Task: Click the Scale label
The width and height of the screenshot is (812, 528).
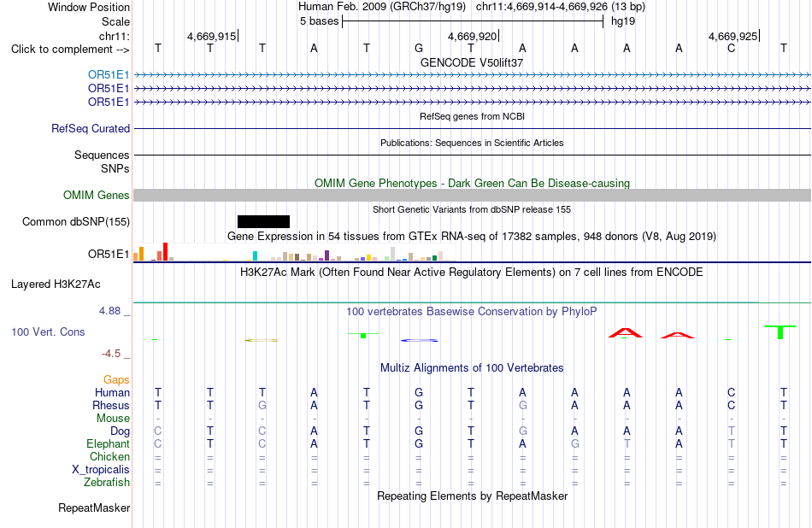Action: click(115, 21)
